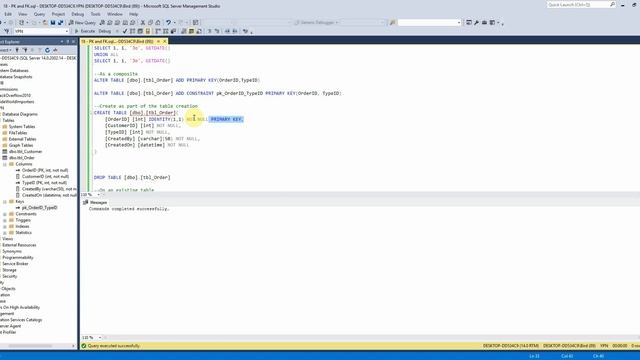Collapse the Columns folder expander

point(5,164)
